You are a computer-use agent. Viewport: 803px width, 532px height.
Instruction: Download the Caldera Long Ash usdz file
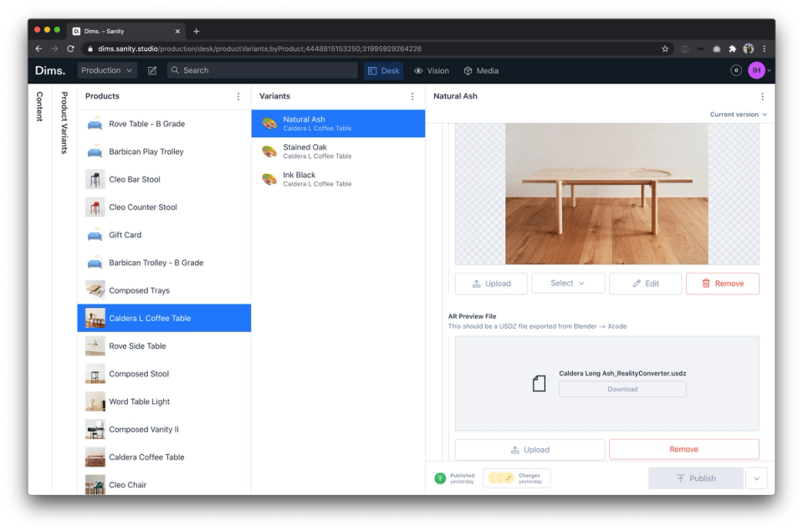[x=622, y=389]
